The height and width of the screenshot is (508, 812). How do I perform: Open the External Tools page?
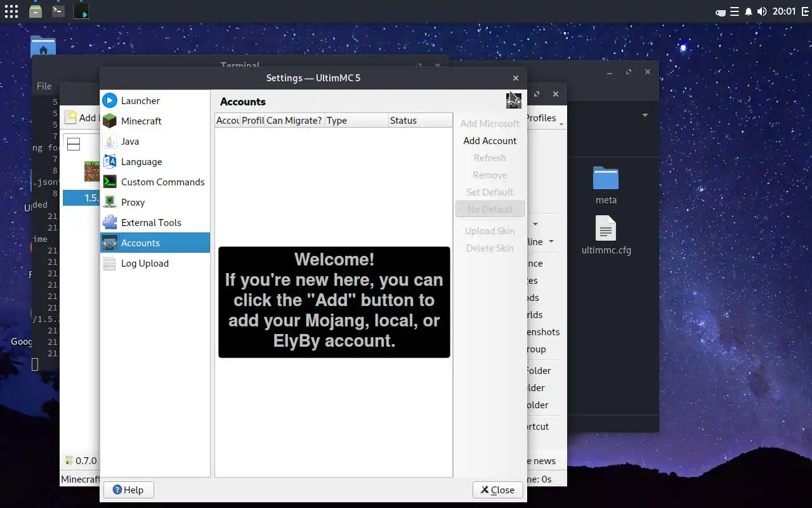click(x=155, y=222)
